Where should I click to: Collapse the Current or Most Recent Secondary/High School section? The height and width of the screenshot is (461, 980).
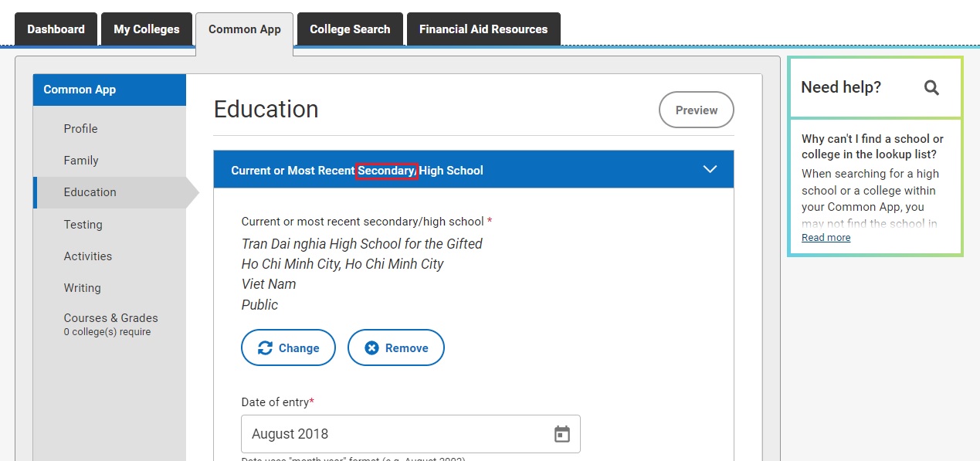click(710, 170)
